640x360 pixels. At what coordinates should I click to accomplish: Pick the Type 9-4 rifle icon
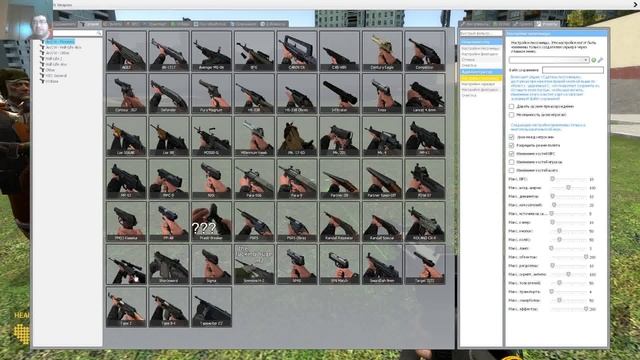(169, 307)
